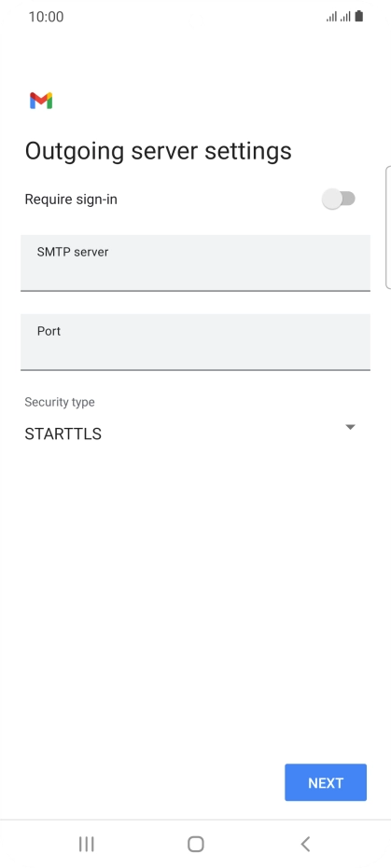Viewport: 391px width, 868px height.
Task: Expand the Security type dropdown arrow
Action: pos(350,427)
